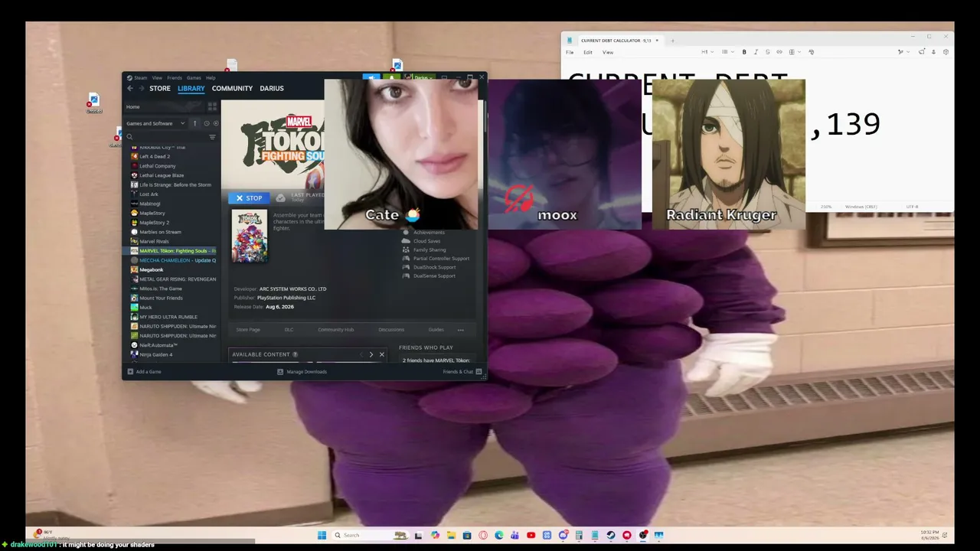Select Mabinogi in library list

click(x=149, y=204)
